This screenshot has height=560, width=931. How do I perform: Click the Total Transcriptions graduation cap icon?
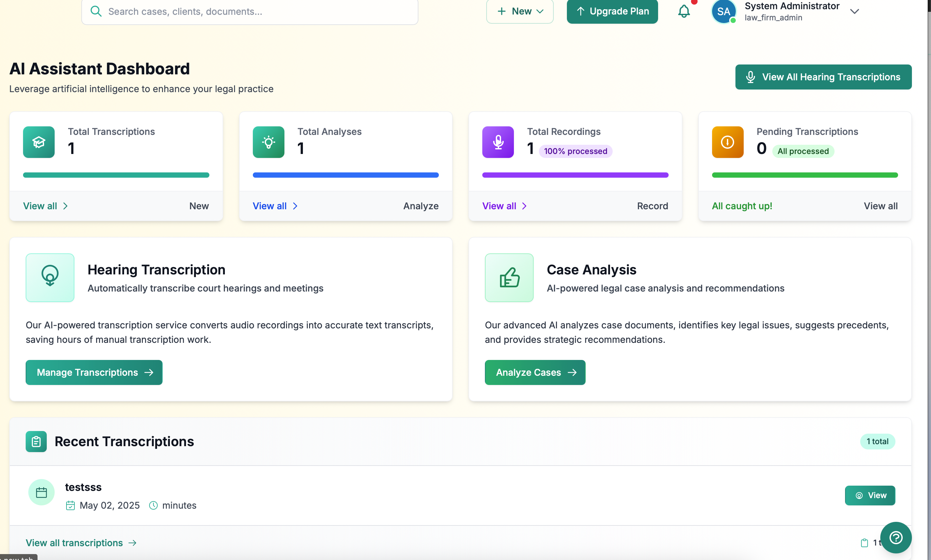tap(39, 142)
